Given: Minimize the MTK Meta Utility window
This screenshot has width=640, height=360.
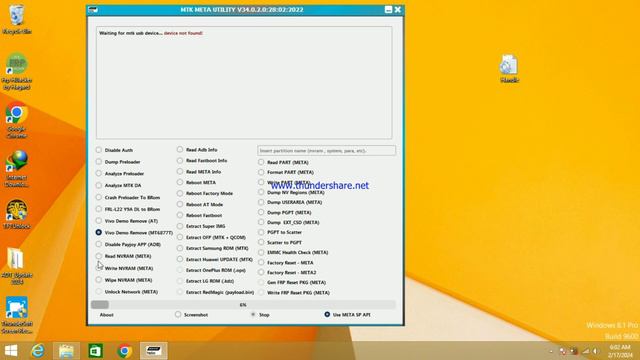Looking at the screenshot, I should [388, 10].
